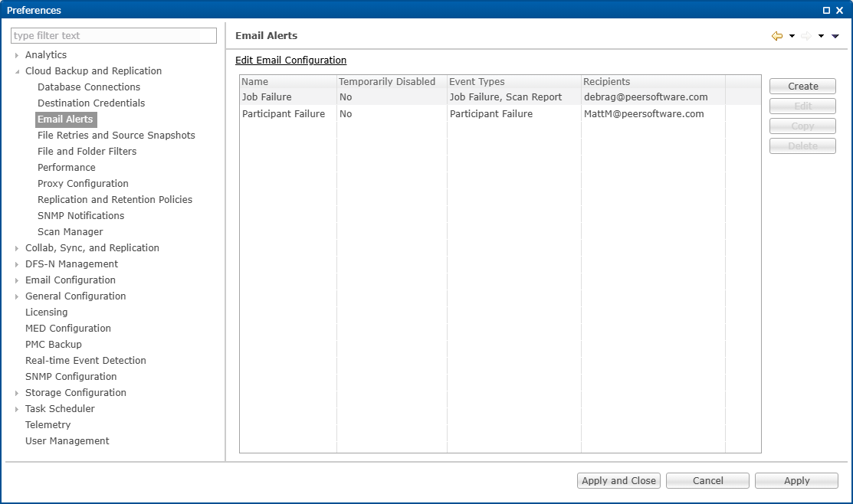
Task: Select Database Connections in tree
Action: coord(89,87)
